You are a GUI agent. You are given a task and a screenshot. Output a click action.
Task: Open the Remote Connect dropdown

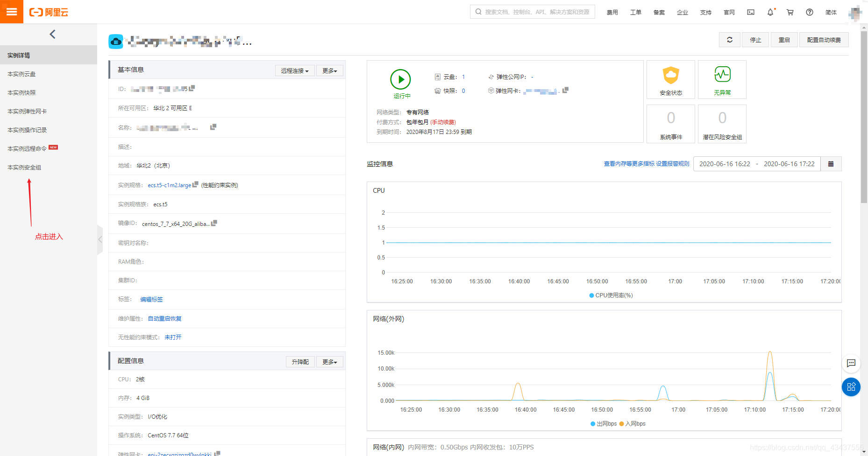pos(295,70)
